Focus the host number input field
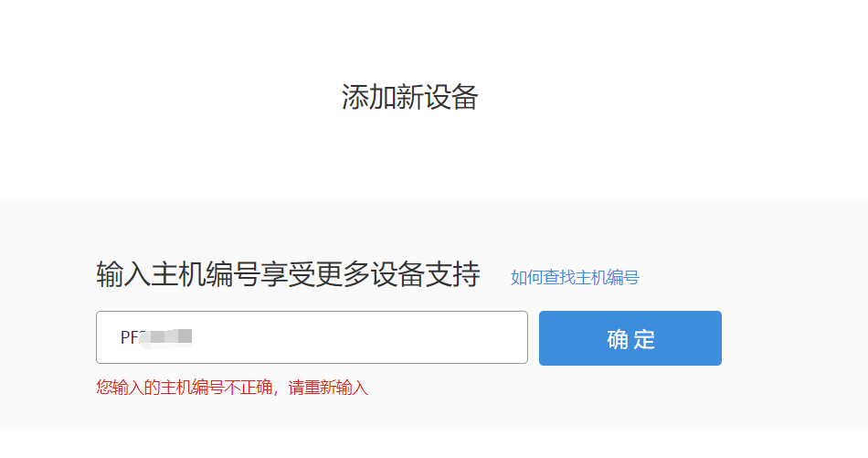 coord(312,337)
